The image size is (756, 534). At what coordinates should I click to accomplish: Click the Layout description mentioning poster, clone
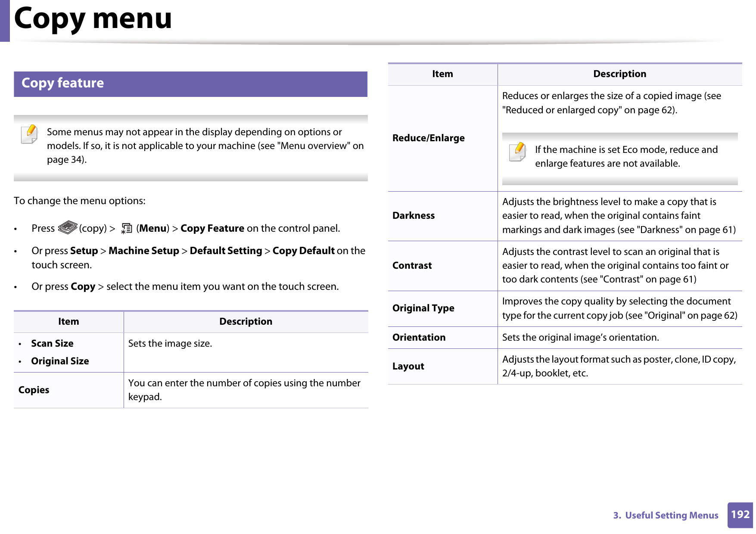click(619, 366)
